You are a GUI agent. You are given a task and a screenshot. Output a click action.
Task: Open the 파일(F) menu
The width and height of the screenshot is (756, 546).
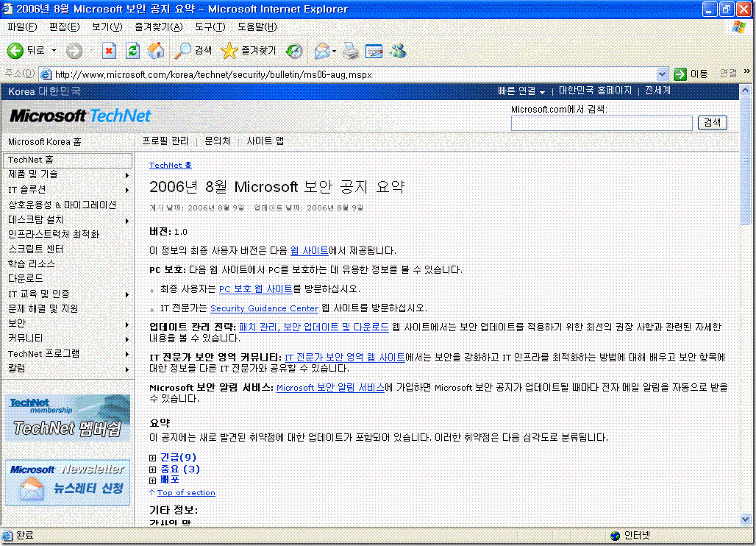pos(22,27)
